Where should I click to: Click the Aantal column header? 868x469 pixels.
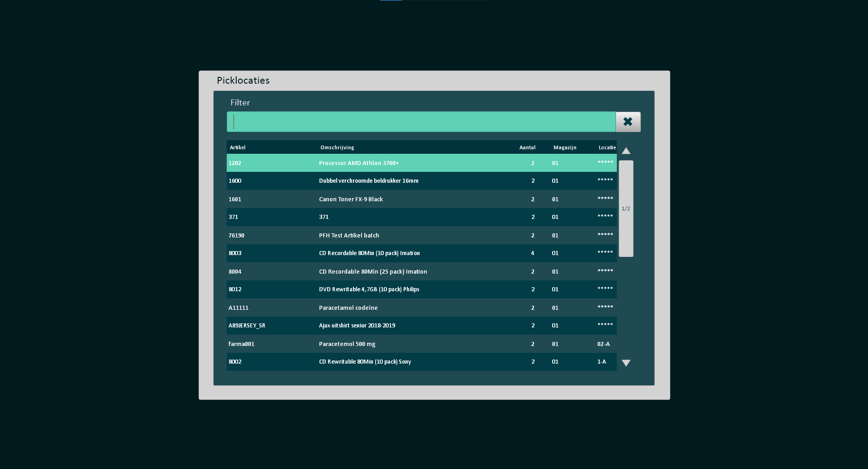(527, 147)
